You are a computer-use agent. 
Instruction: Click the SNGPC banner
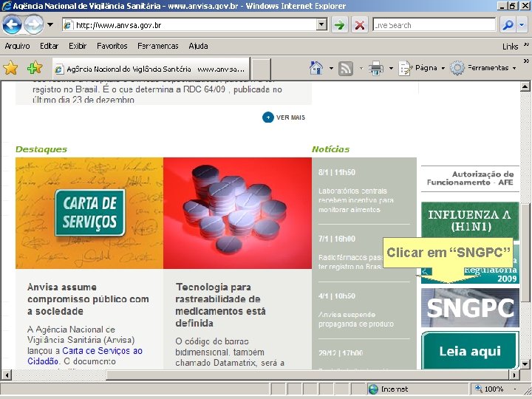tap(470, 307)
